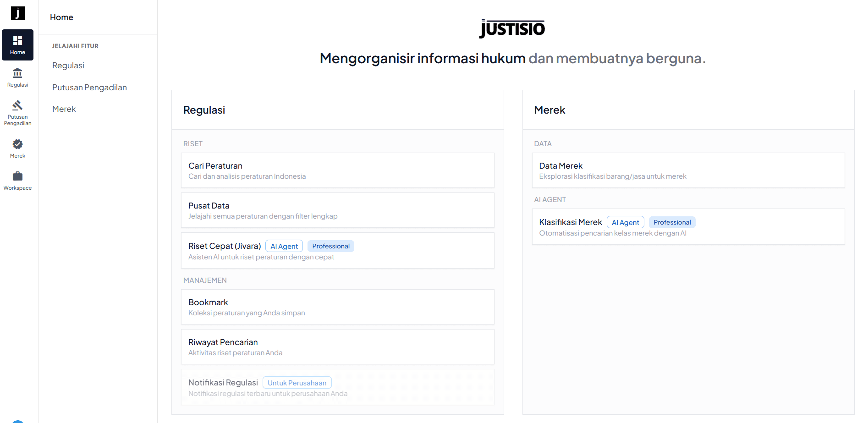Click text 'Aktivitas riset peraturan Anda'
This screenshot has height=423, width=868.
click(x=236, y=353)
